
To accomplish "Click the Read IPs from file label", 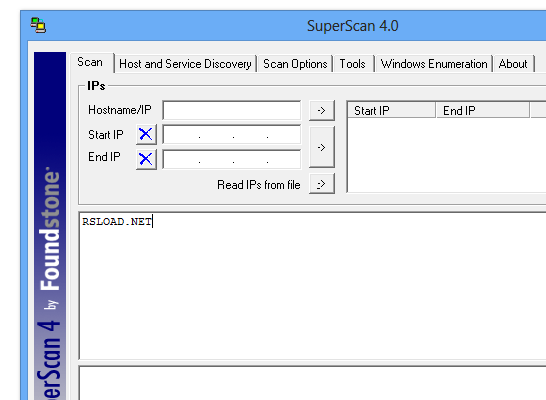I will tap(259, 185).
